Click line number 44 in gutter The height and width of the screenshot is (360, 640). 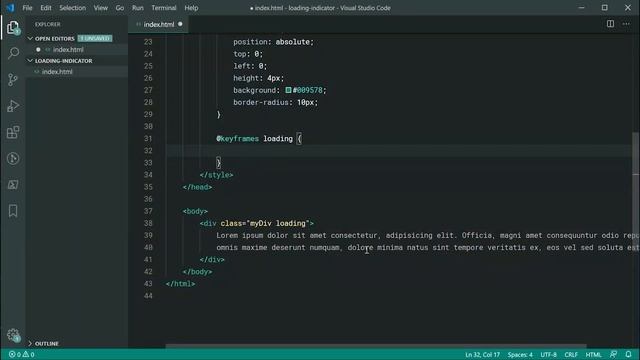coord(148,296)
